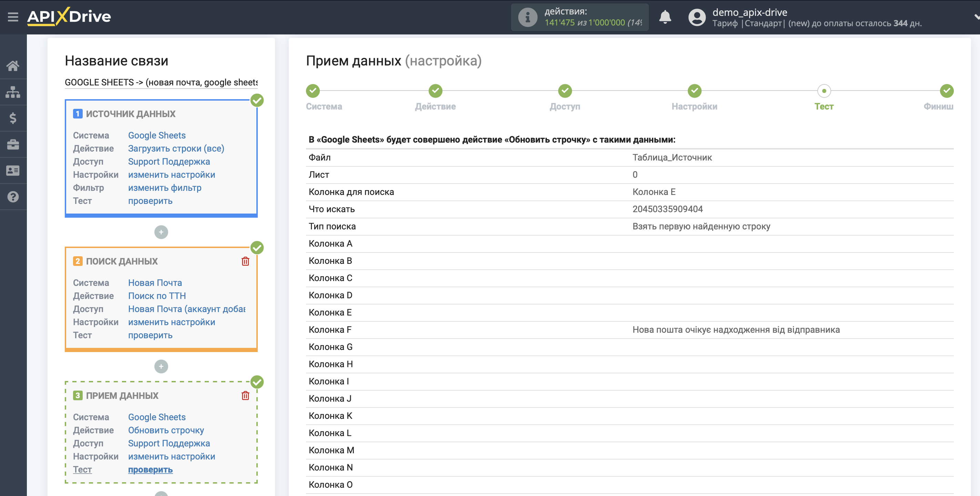The height and width of the screenshot is (496, 980).
Task: Open Новая Почта account access link
Action: 187,309
